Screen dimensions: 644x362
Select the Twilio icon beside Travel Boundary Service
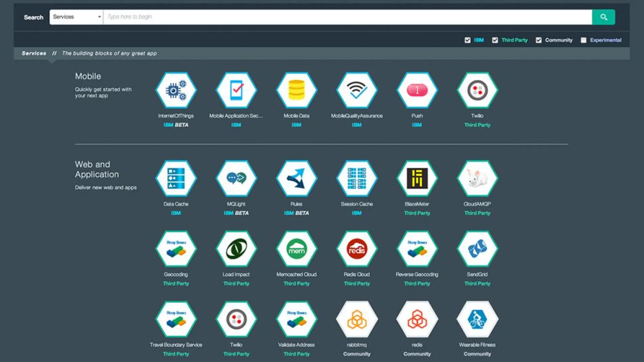236,319
